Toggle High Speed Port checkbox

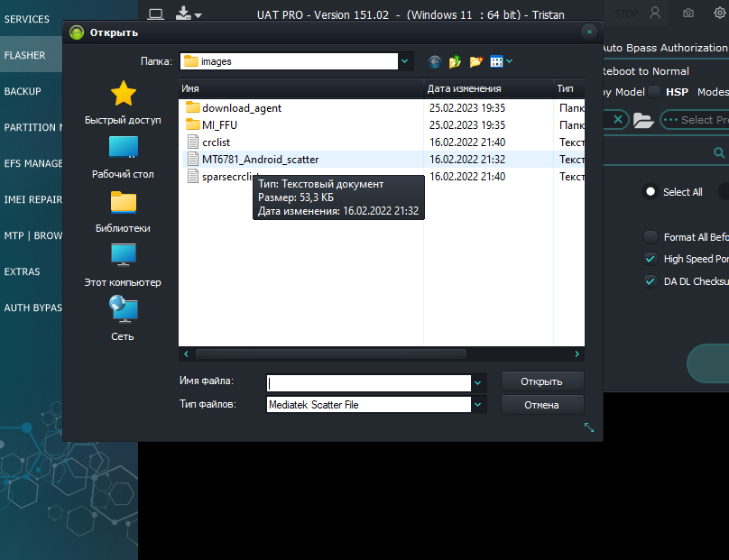[x=651, y=259]
